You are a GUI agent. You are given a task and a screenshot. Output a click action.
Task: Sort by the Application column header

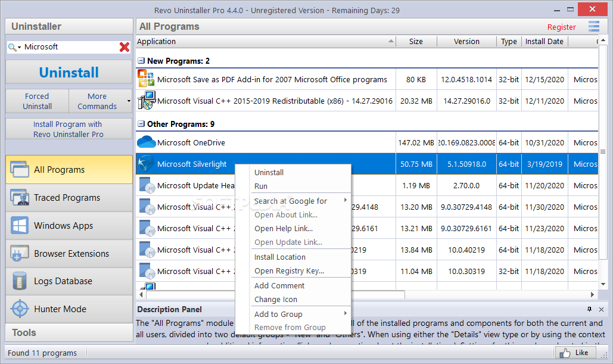tap(266, 42)
